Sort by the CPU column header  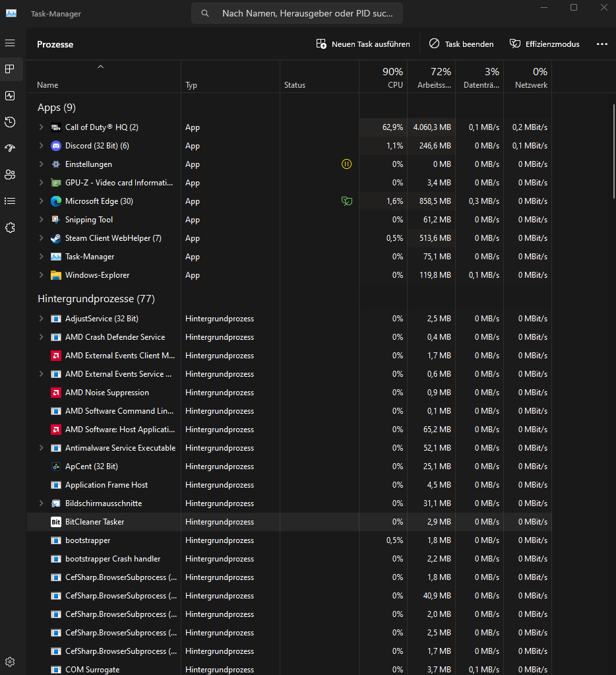383,77
